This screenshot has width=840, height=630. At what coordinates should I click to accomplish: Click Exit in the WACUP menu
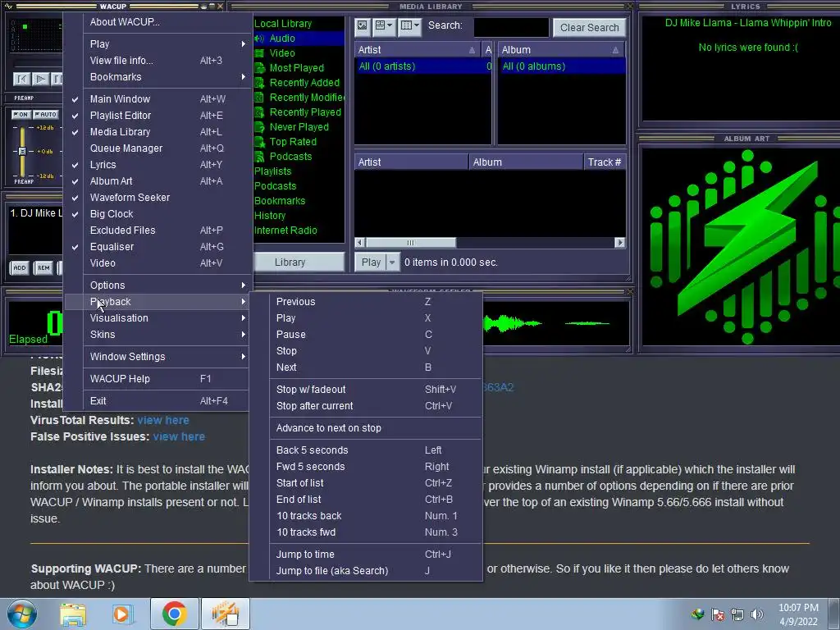158,401
